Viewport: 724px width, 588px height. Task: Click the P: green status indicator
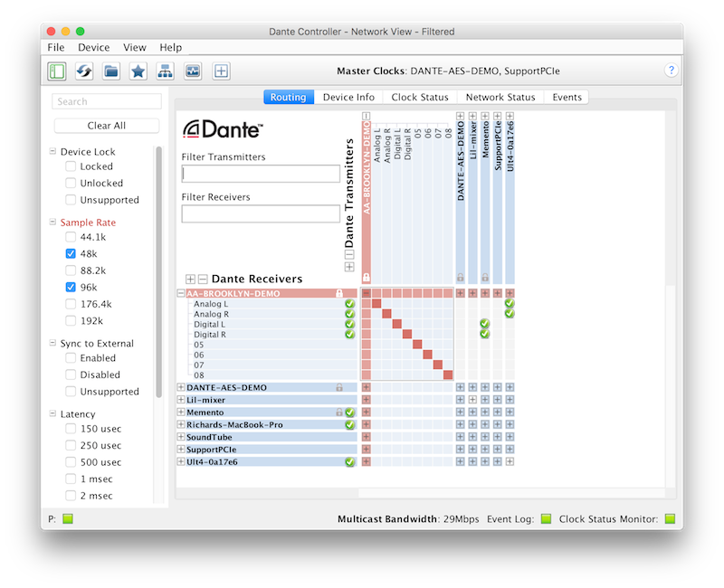[68, 518]
